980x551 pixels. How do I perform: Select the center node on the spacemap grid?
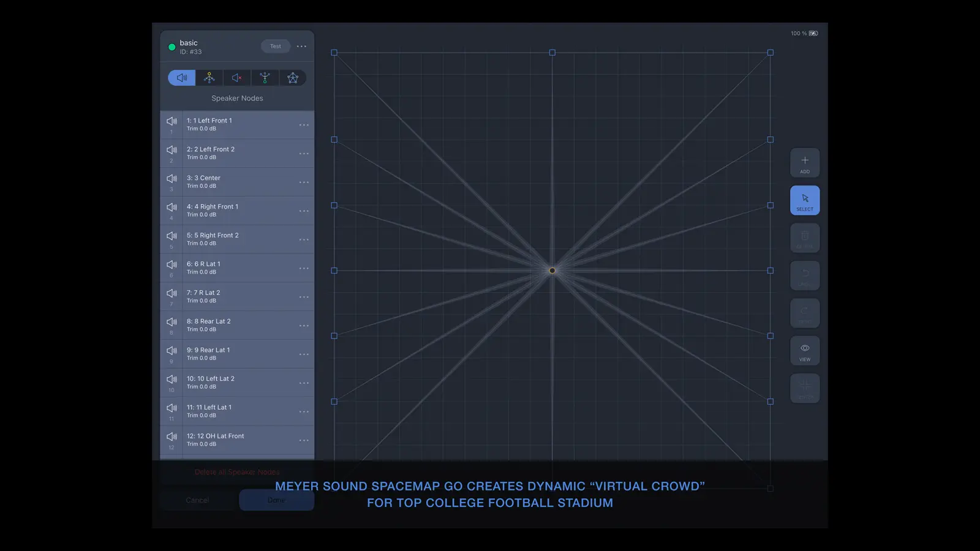[552, 270]
